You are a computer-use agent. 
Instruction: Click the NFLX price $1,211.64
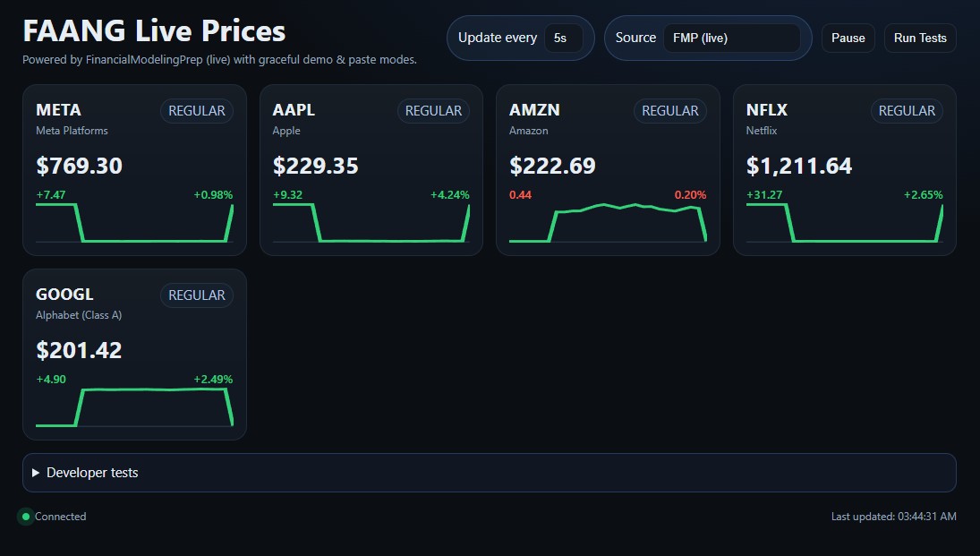(x=799, y=166)
